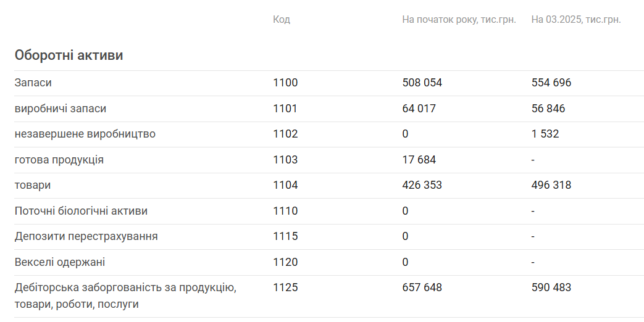Click the code value 1125
This screenshot has height=322, width=644.
285,287
